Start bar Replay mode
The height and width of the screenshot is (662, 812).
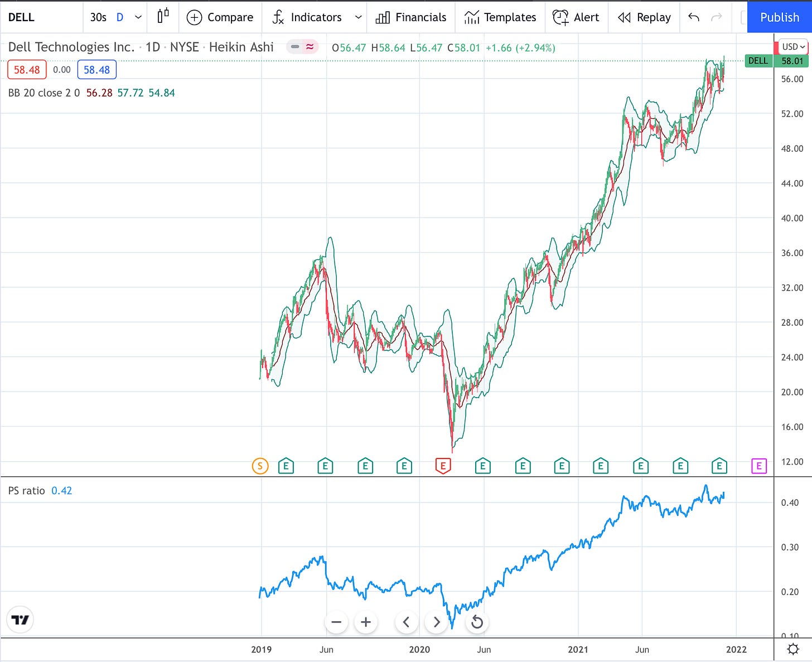pos(644,17)
